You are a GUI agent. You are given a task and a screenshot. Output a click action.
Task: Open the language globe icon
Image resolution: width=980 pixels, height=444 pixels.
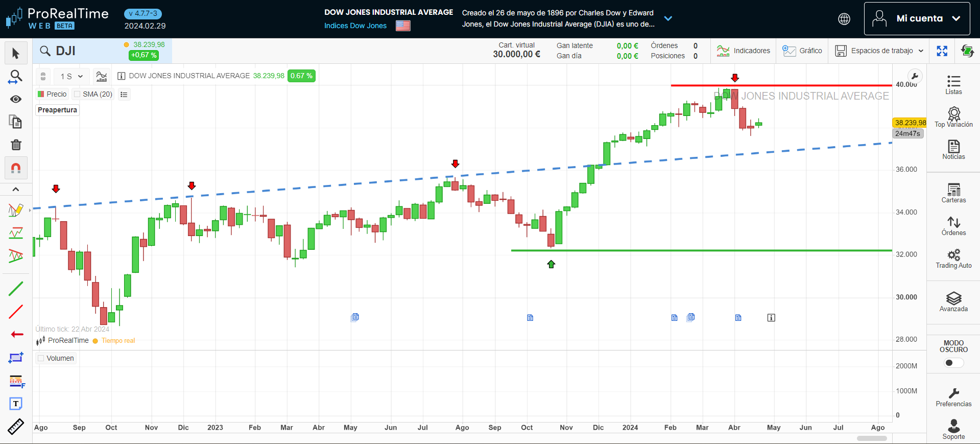pos(844,19)
